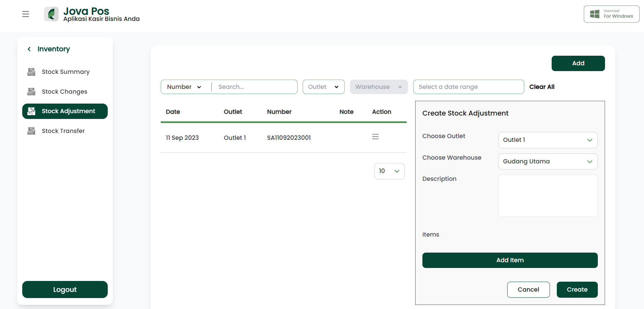Click the Outlet column header
Viewport: 644px width, 309px height.
tap(233, 112)
